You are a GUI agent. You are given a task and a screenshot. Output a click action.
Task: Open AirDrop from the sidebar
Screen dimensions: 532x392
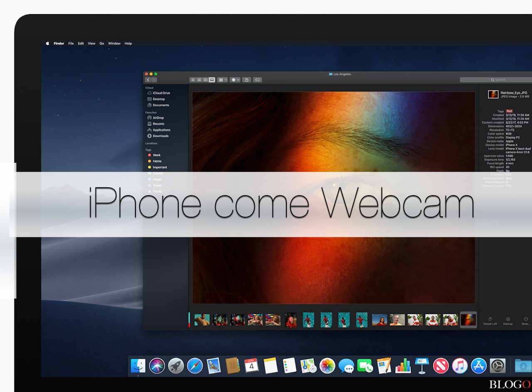click(x=156, y=118)
